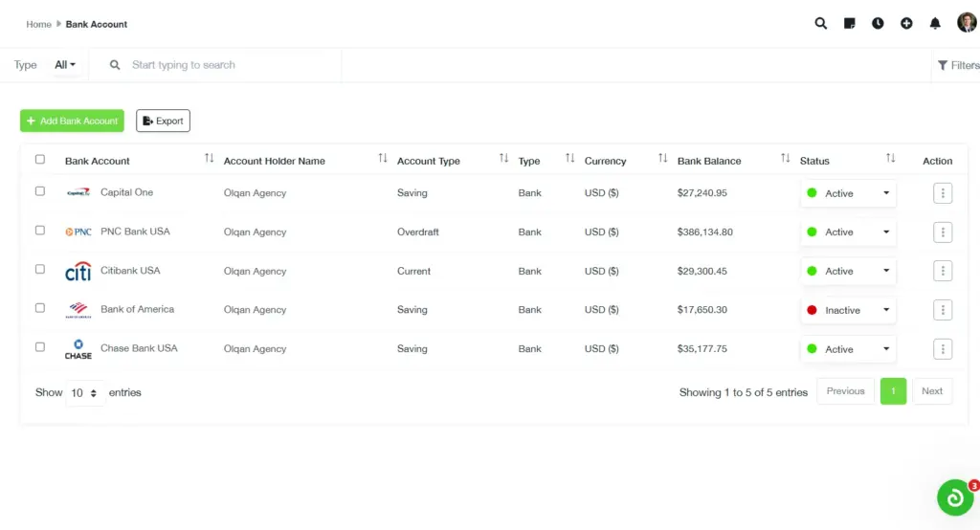
Task: Go to Next page
Action: 932,391
